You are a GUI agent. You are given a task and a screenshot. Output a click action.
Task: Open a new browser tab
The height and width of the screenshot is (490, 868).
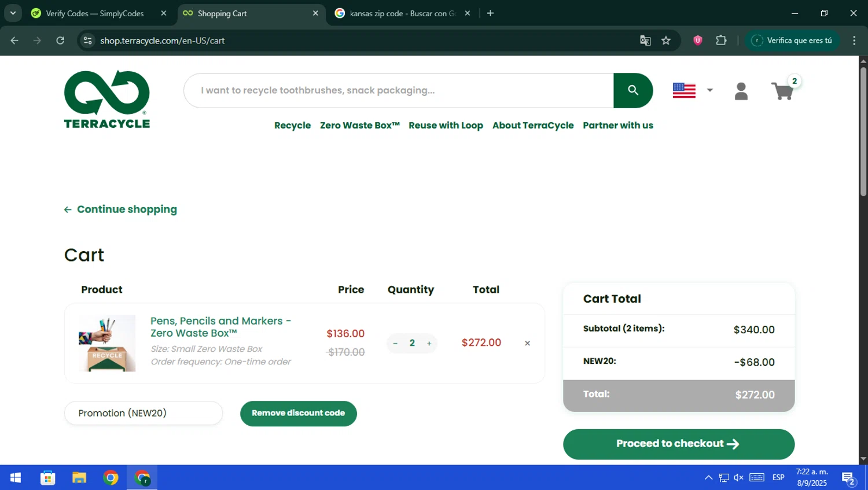(490, 13)
